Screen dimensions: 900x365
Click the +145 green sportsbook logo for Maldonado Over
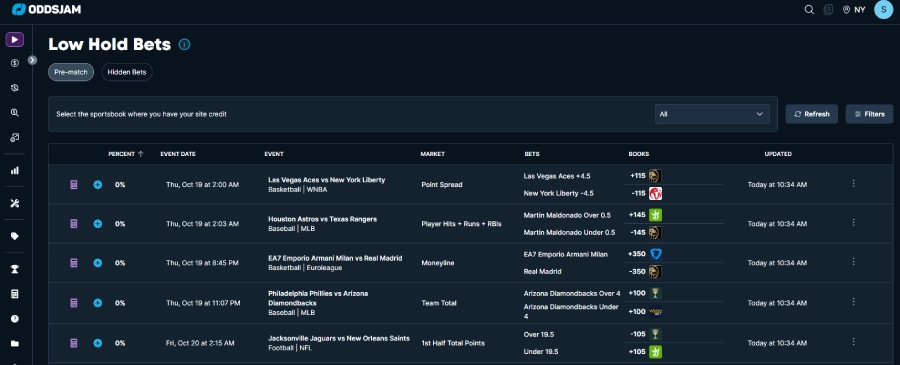pyautogui.click(x=655, y=215)
